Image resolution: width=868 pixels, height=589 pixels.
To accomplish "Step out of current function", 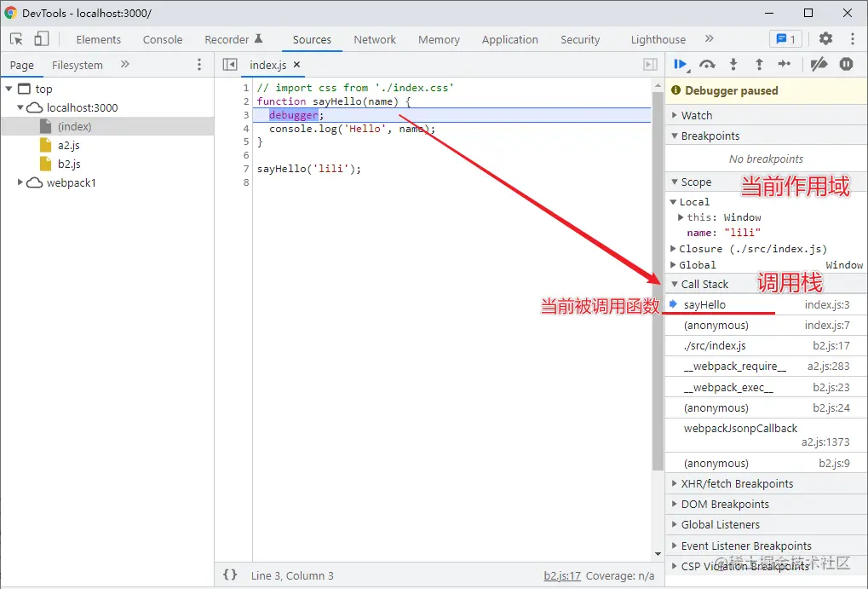I will click(759, 64).
